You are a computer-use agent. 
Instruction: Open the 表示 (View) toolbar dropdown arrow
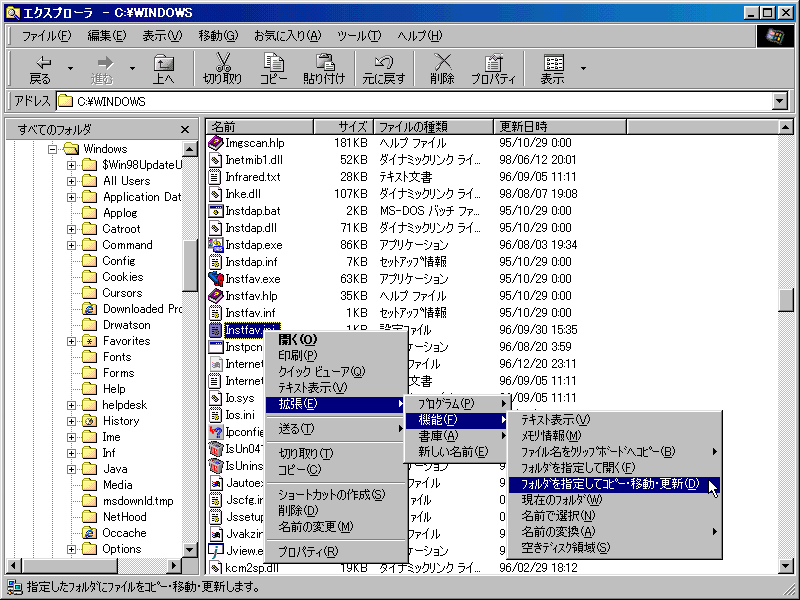click(583, 69)
